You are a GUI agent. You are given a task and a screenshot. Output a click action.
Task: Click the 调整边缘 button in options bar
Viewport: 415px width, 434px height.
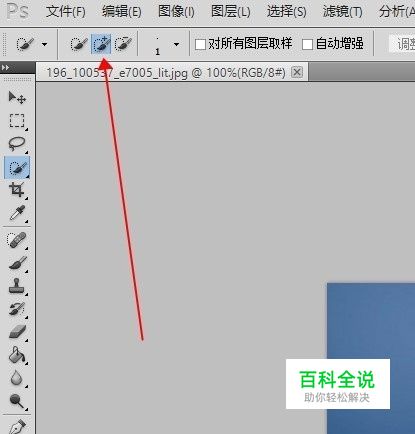point(402,44)
